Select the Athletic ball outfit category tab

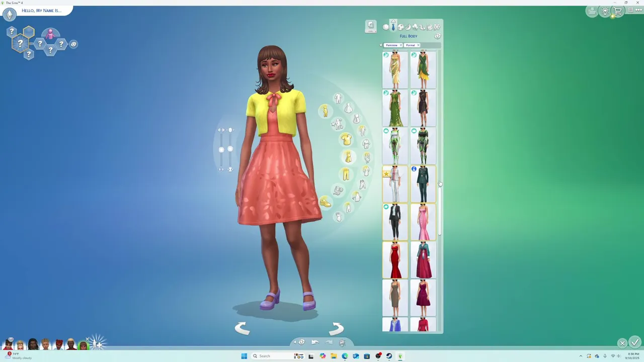400,27
